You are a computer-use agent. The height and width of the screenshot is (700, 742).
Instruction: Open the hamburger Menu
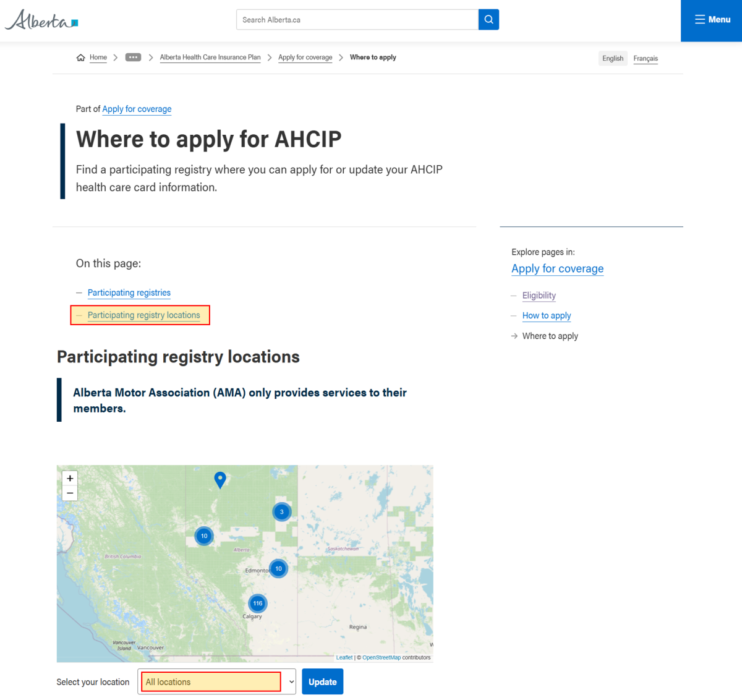712,19
